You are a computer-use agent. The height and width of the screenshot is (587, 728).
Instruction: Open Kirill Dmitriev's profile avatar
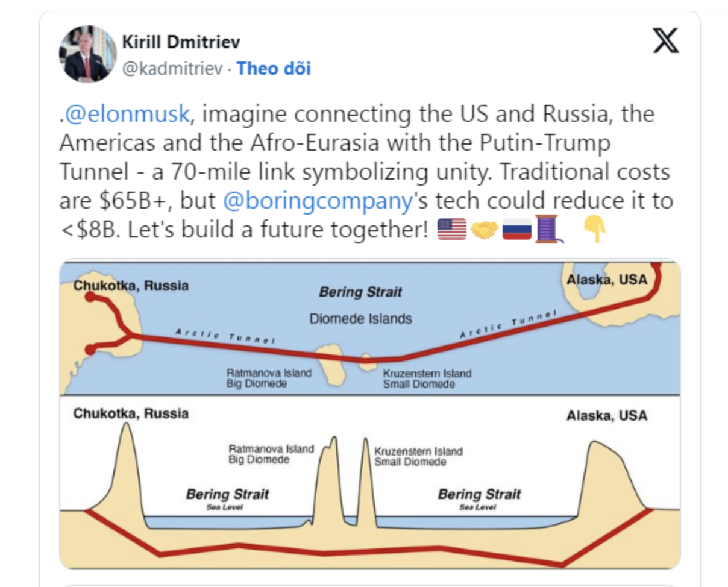87,54
